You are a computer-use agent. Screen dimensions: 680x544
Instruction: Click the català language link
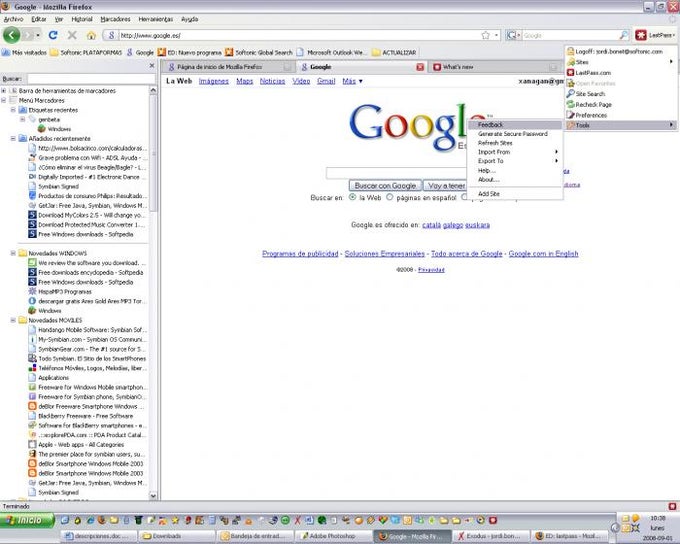coord(431,225)
